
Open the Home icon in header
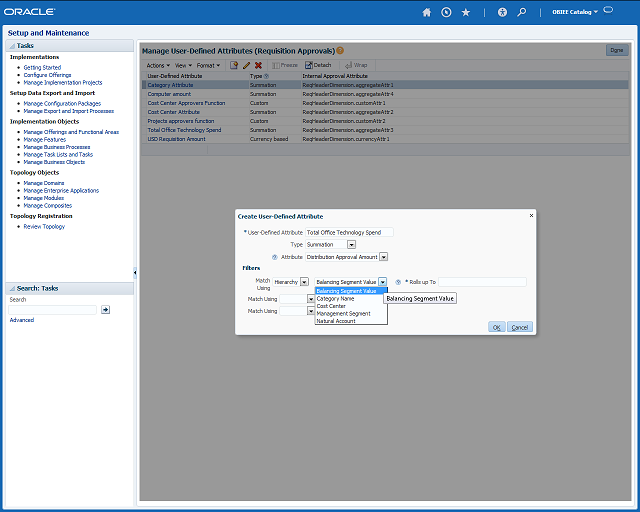tap(427, 12)
